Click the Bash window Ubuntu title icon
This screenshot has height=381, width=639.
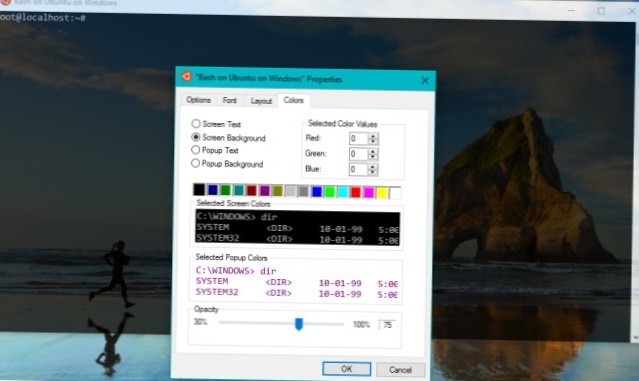click(5, 2)
